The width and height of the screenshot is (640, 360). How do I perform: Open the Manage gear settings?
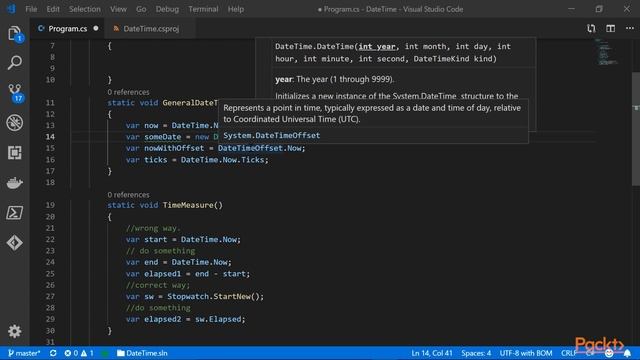click(x=15, y=331)
